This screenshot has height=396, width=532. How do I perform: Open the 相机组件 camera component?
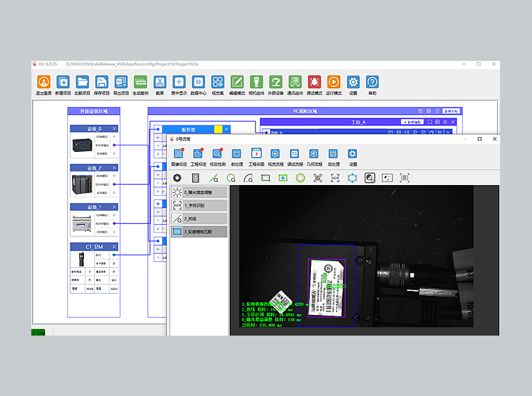coord(256,83)
